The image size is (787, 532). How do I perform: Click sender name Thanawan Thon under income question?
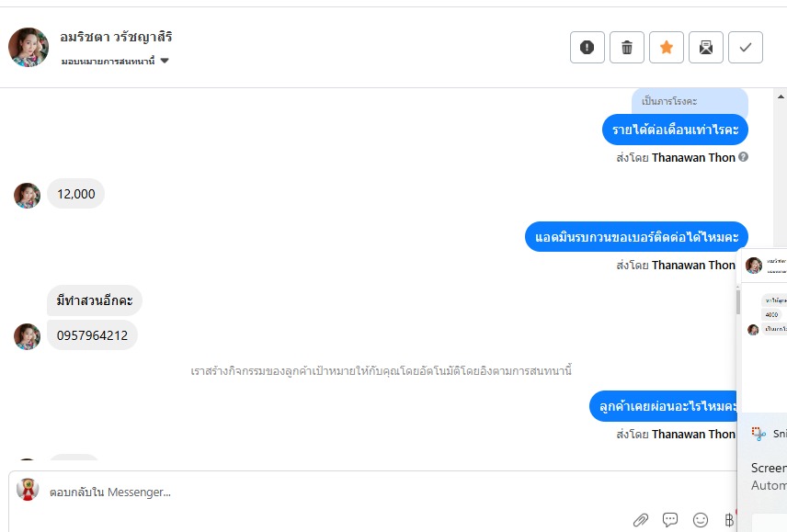[x=693, y=157]
